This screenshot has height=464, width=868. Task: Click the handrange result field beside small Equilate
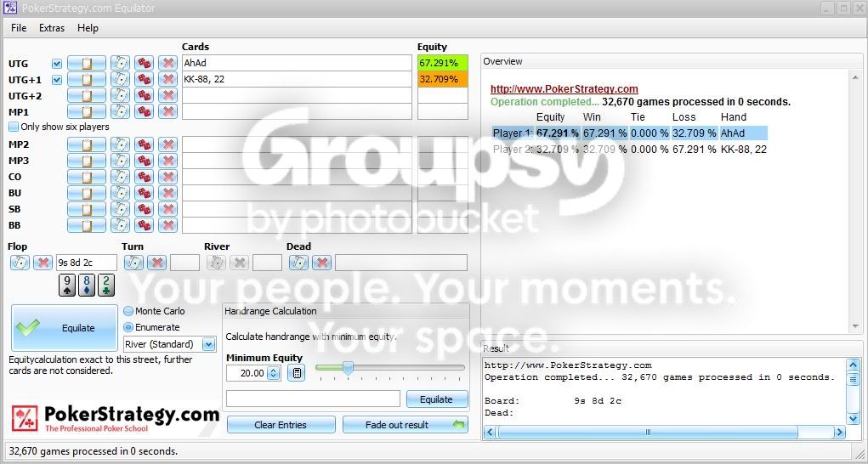pos(313,399)
